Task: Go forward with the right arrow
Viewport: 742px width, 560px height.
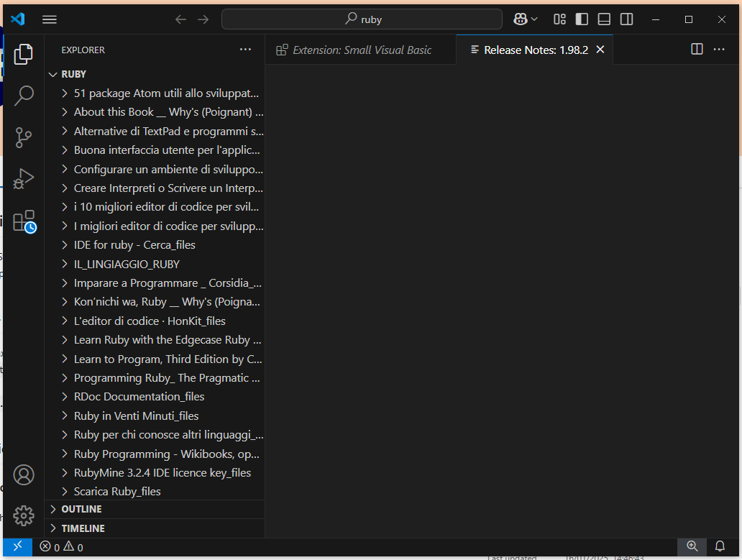Action: 203,19
